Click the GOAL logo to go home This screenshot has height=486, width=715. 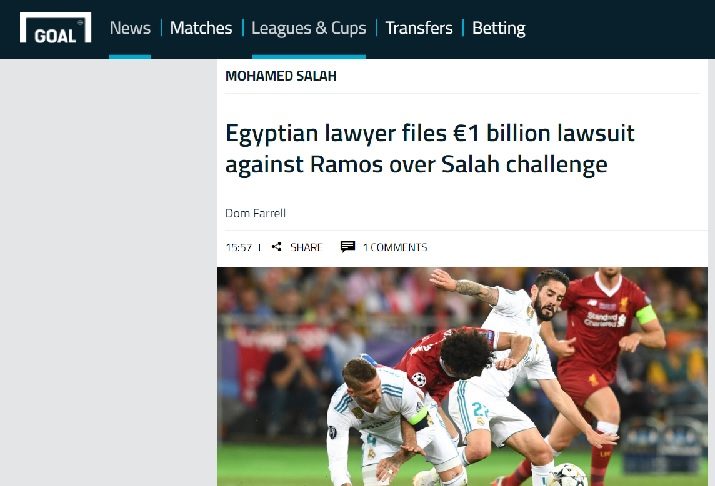pos(55,28)
